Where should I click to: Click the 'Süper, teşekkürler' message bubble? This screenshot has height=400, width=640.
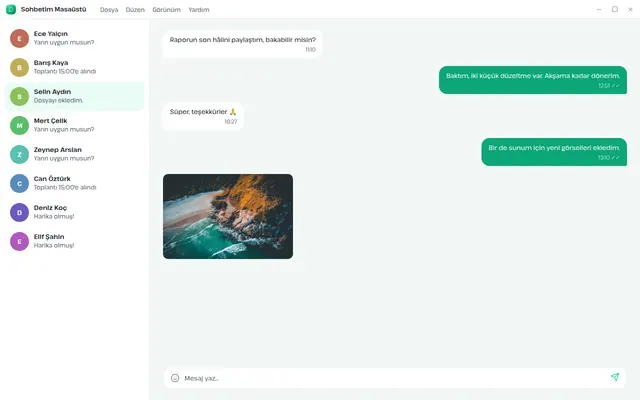[203, 116]
